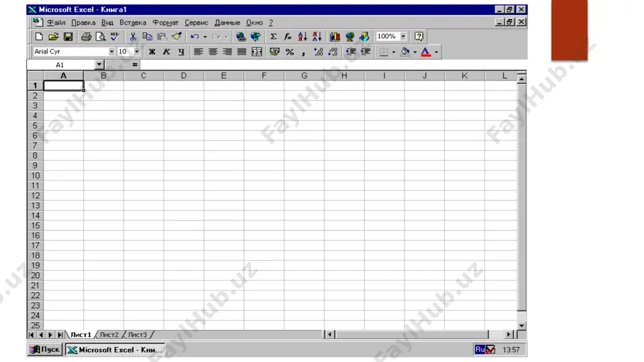Open the Map globe icon

tap(350, 37)
